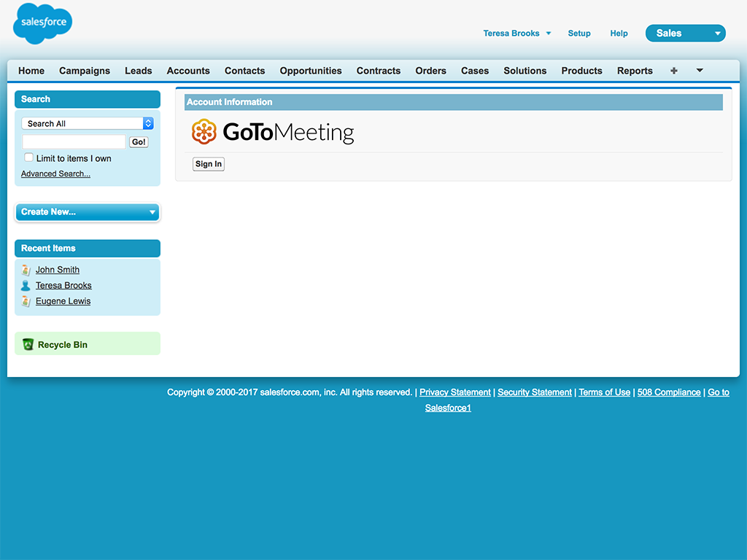Screen dimensions: 747x560
Task: Click the contact icon beside Eugene Lewis
Action: pos(26,300)
